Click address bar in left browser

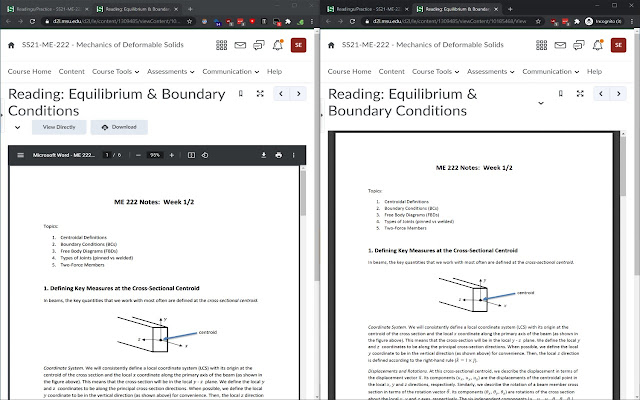pyautogui.click(x=118, y=21)
